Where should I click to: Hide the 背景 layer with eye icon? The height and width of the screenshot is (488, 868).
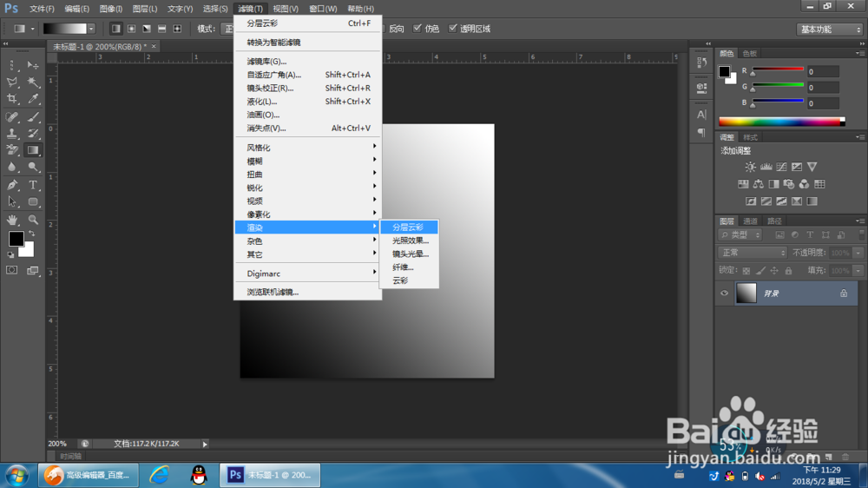pos(724,293)
